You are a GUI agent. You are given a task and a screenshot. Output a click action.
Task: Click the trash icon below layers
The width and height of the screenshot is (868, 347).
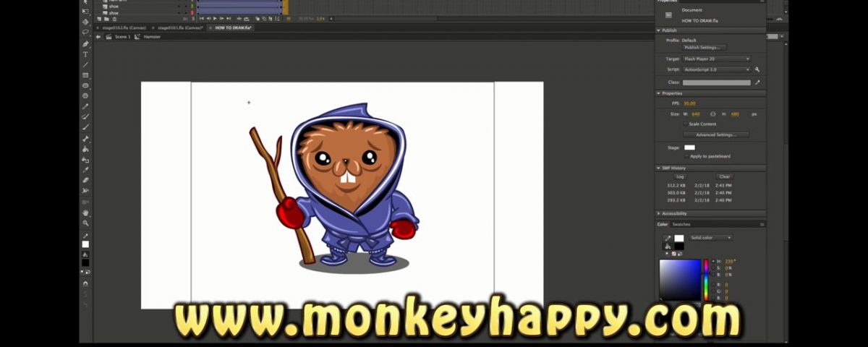(x=114, y=19)
